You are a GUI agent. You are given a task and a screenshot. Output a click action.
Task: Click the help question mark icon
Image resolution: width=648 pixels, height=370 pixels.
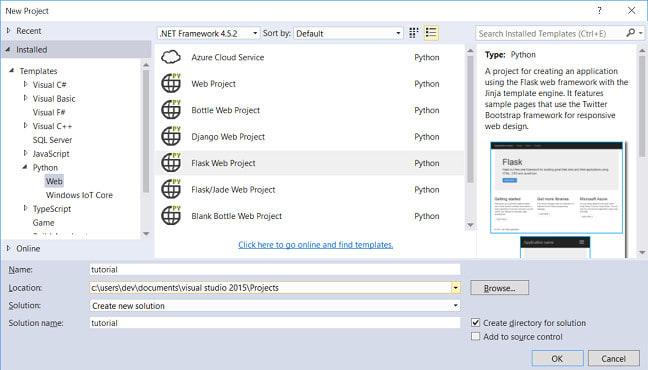(x=599, y=11)
